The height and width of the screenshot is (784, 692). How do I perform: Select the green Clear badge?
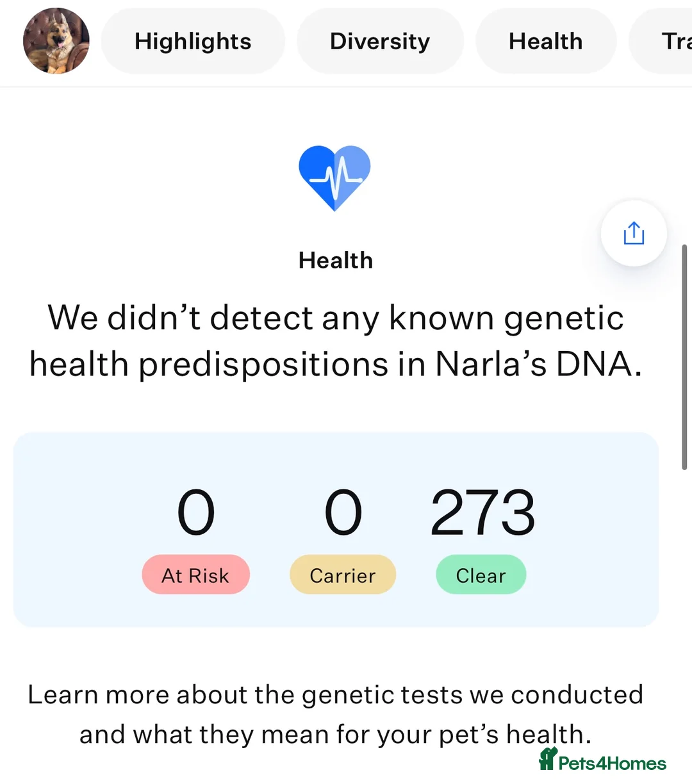coord(481,575)
